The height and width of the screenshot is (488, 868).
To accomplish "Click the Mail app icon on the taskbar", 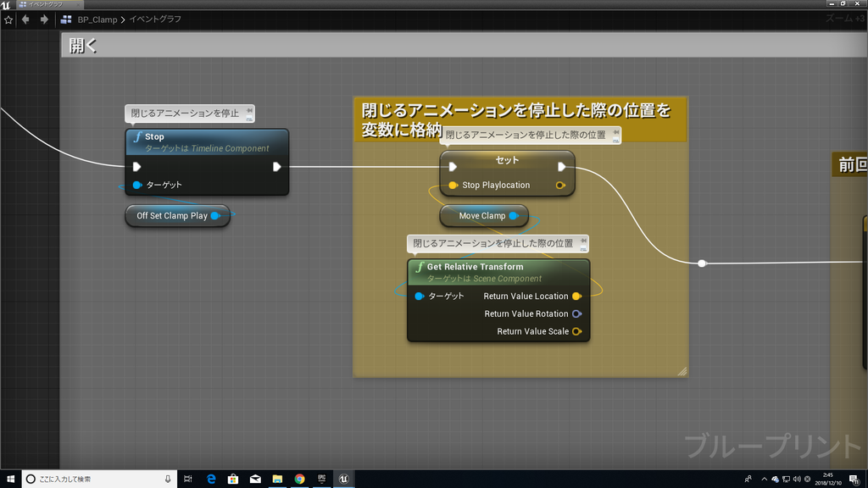I will pyautogui.click(x=254, y=479).
